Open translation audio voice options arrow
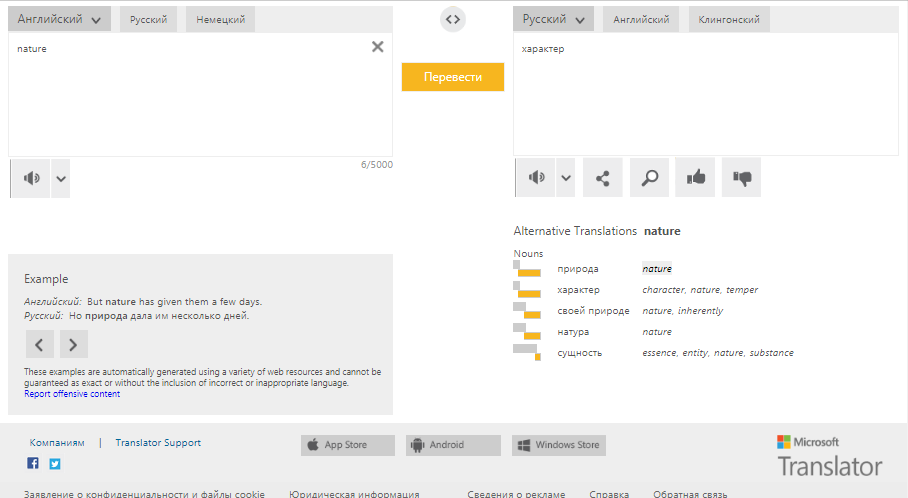The image size is (908, 498). click(x=566, y=177)
